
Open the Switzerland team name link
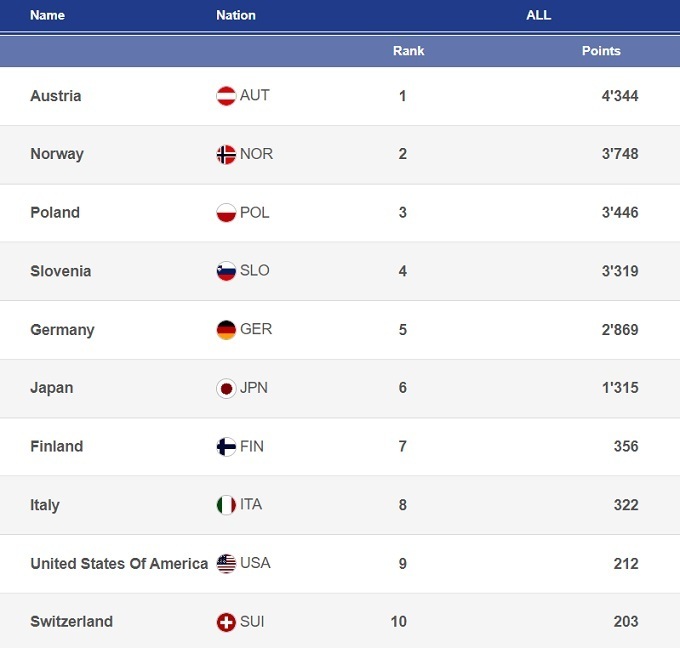click(x=71, y=622)
